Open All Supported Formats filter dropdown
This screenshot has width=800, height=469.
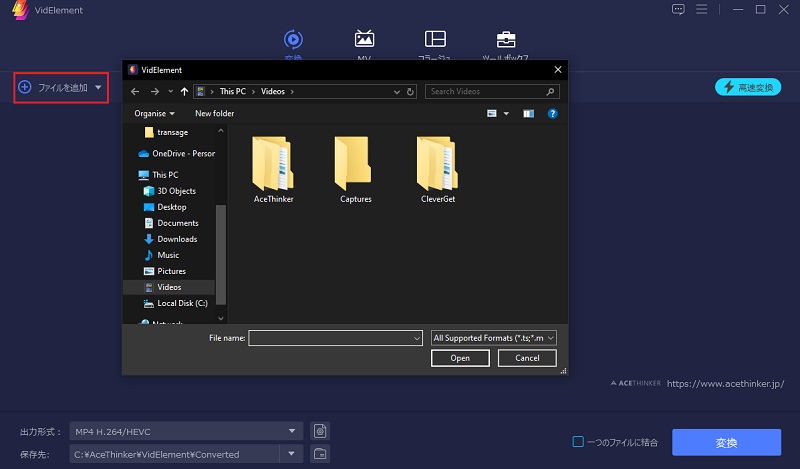[x=493, y=338]
